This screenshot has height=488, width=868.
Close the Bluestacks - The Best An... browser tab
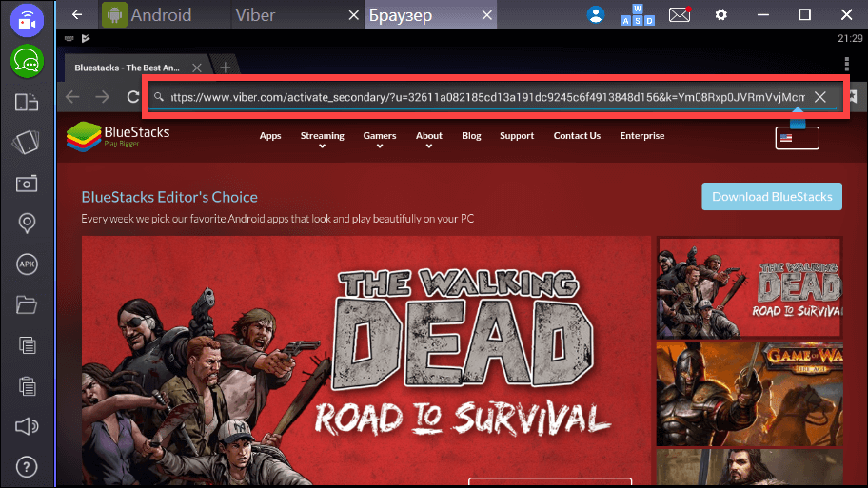pyautogui.click(x=196, y=68)
